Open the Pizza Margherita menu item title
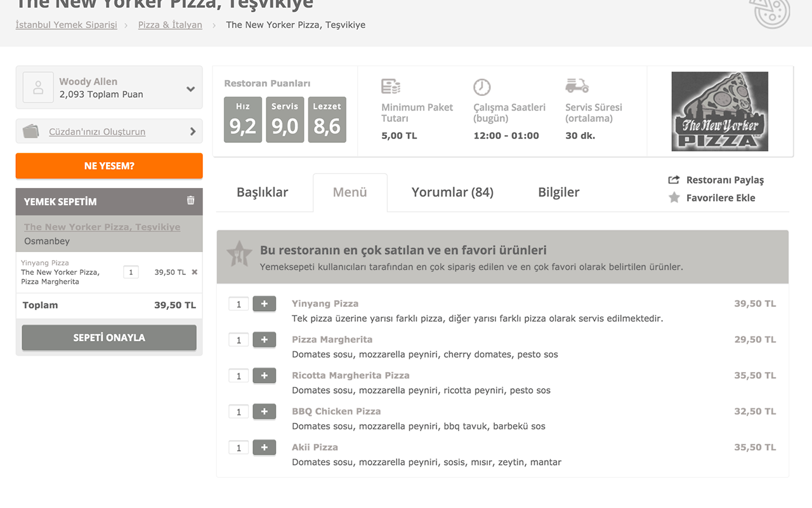Screen dimensions: 812x508 pyautogui.click(x=332, y=340)
